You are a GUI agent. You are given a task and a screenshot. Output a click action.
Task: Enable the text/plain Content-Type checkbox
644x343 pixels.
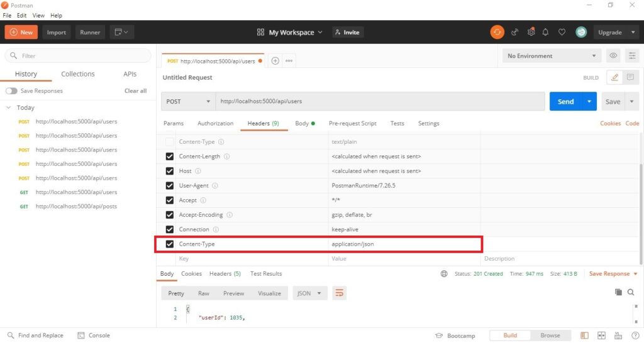coord(169,141)
